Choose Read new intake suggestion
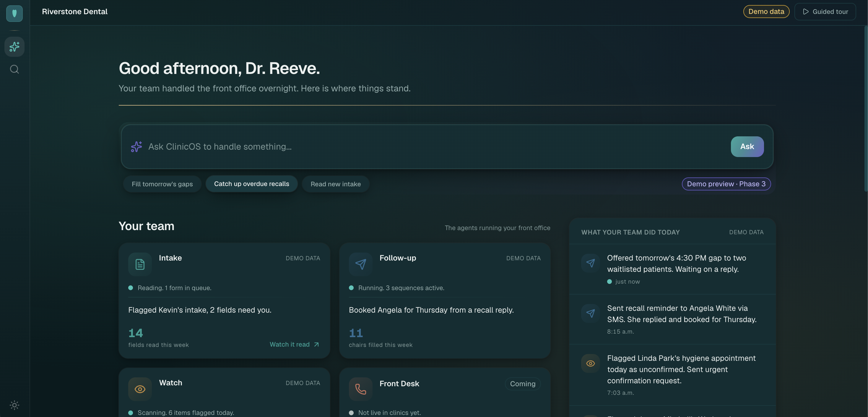The width and height of the screenshot is (868, 417). coord(336,184)
